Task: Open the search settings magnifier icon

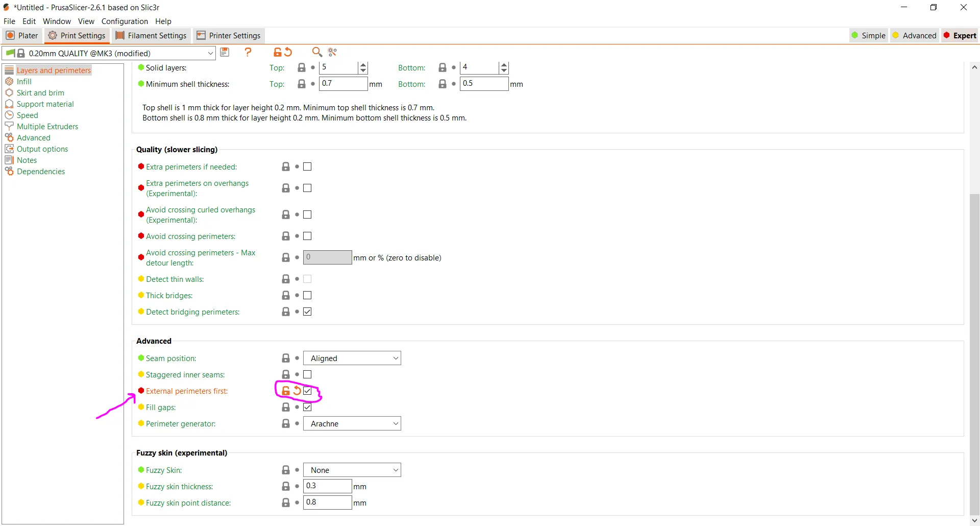Action: 317,52
